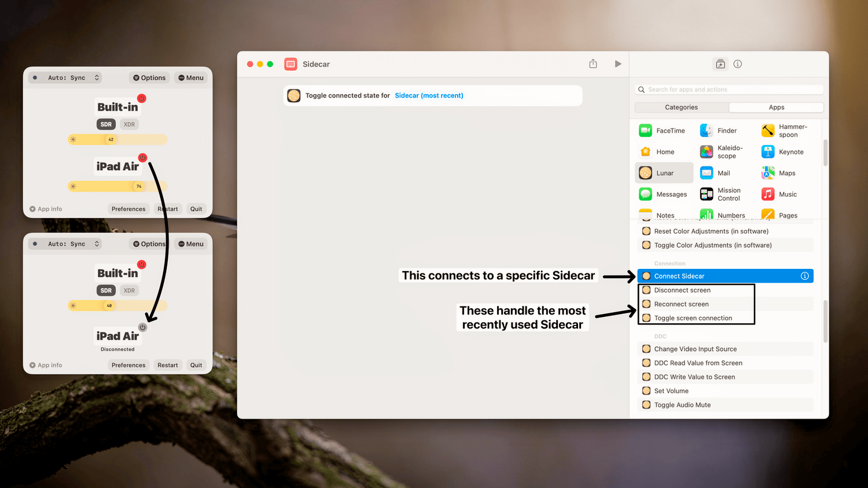Click the Built-in brightness slider showing 40
Screen dimensions: 868x488
click(117, 305)
